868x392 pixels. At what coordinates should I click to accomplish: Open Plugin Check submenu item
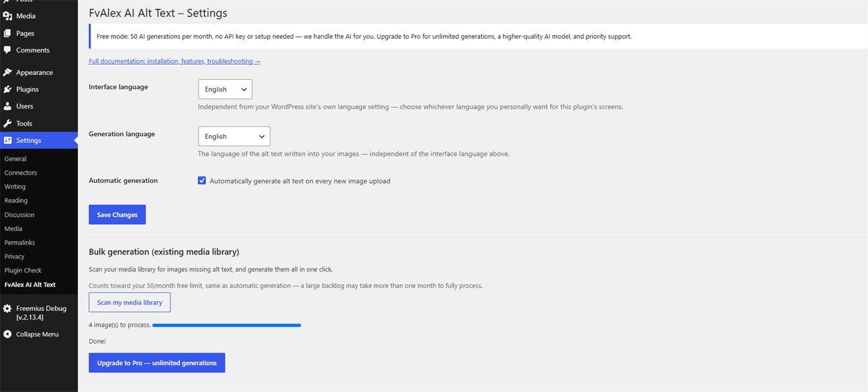pos(23,271)
